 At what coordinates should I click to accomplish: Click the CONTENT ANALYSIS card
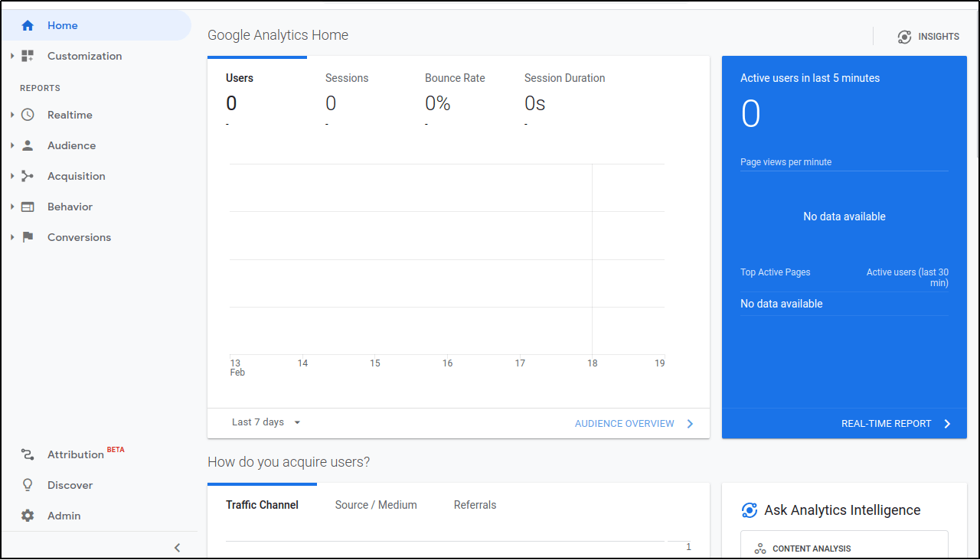[844, 545]
